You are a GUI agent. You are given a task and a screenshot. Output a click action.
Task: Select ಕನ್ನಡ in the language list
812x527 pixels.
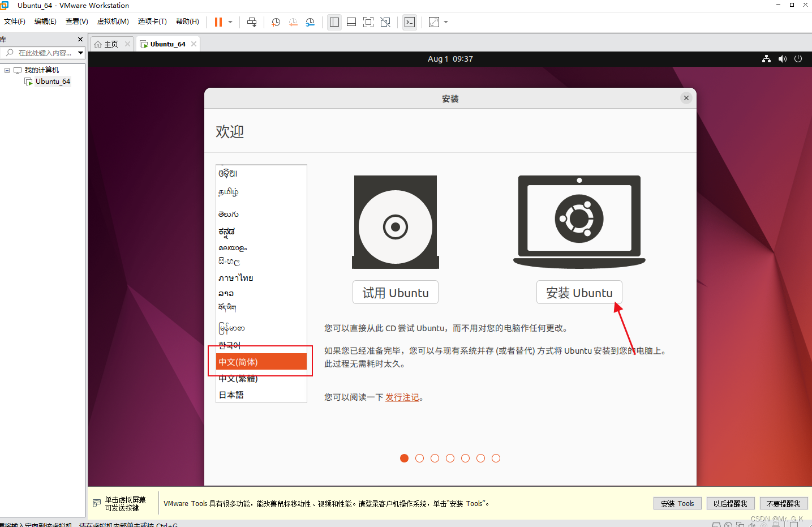click(x=261, y=232)
